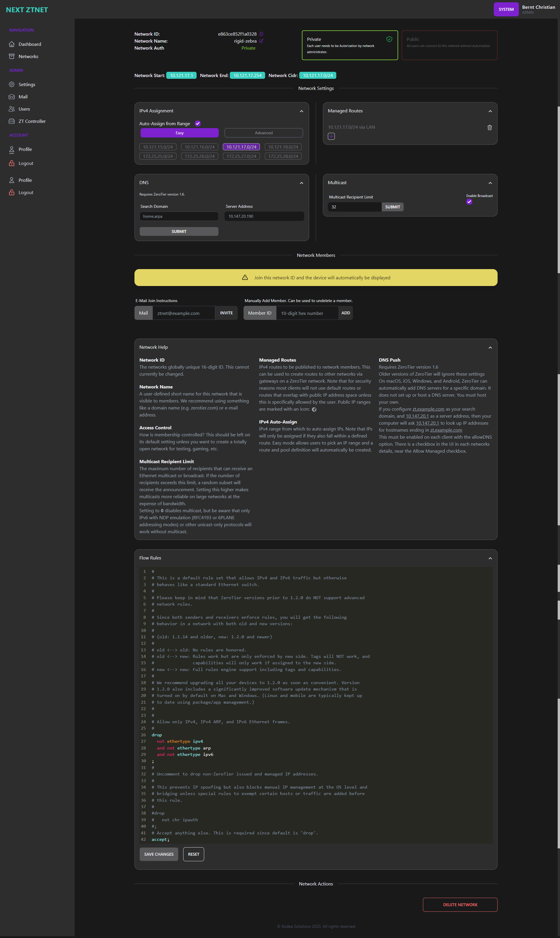Image resolution: width=560 pixels, height=938 pixels.
Task: Submit the multicast recipient limit
Action: tap(393, 207)
